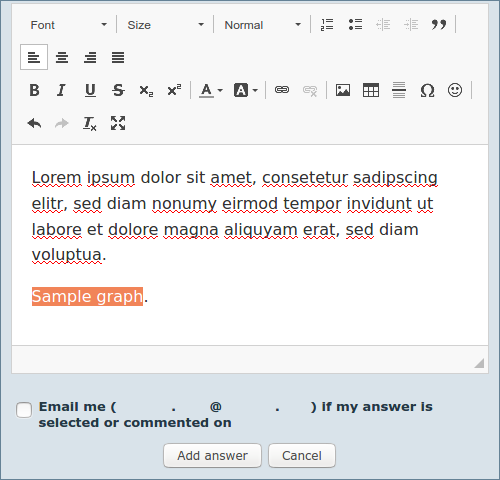Insert a table
This screenshot has height=480, width=500.
371,90
